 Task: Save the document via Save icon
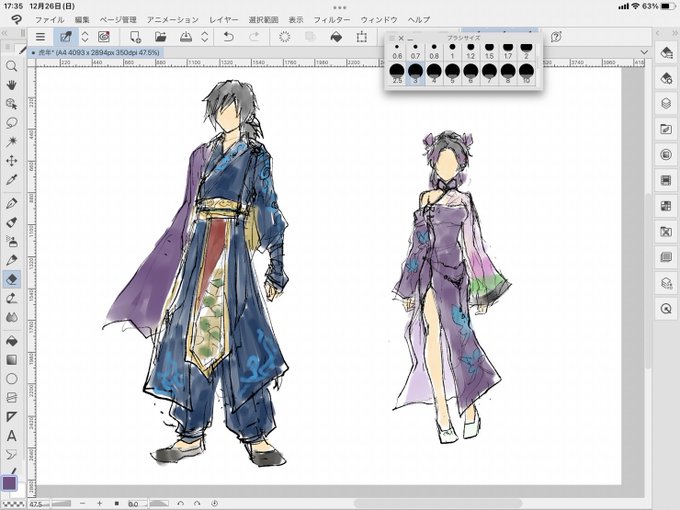click(x=186, y=37)
